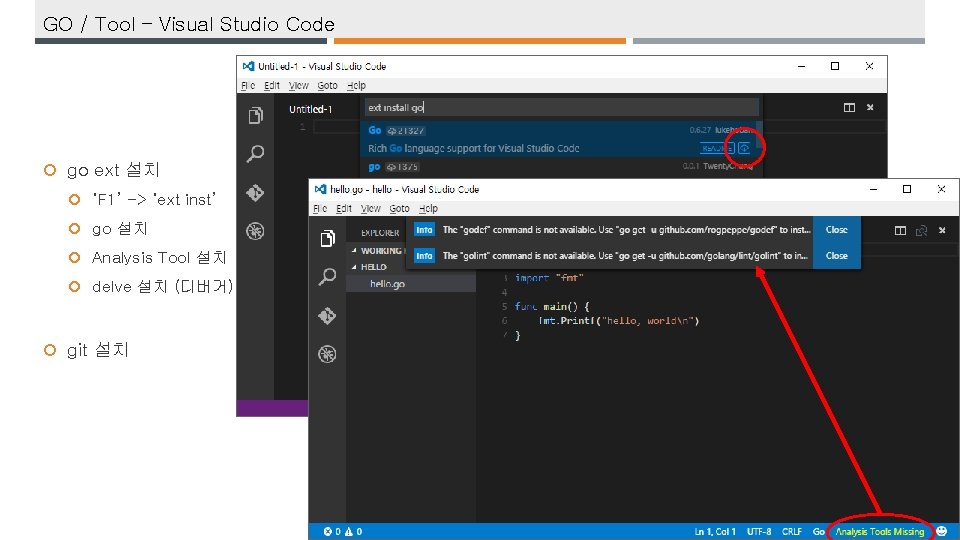
Task: Open Debug icon in hello.go window sidebar
Action: point(327,354)
